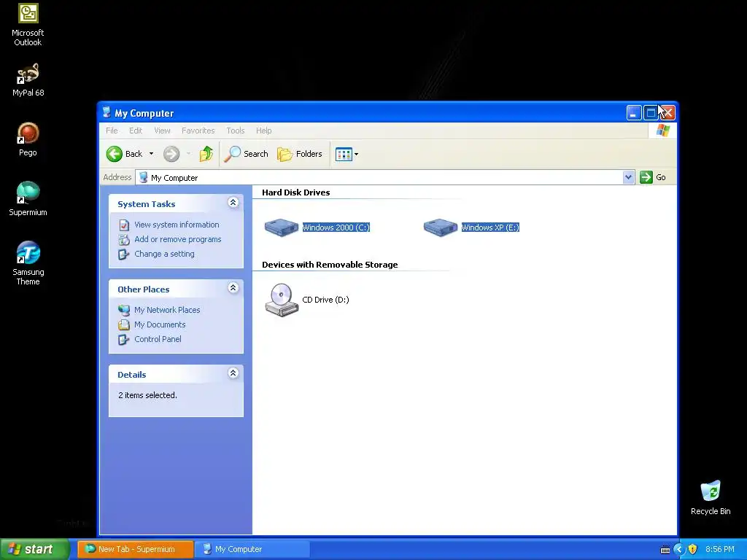Viewport: 747px width, 560px height.
Task: Open the Favorites menu
Action: point(198,131)
